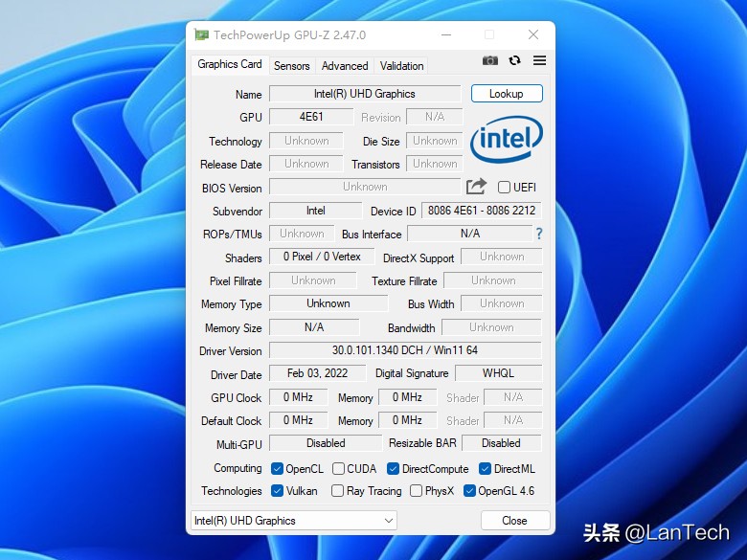Screen dimensions: 747x560
Task: Click the Device ID value field
Action: (x=481, y=211)
